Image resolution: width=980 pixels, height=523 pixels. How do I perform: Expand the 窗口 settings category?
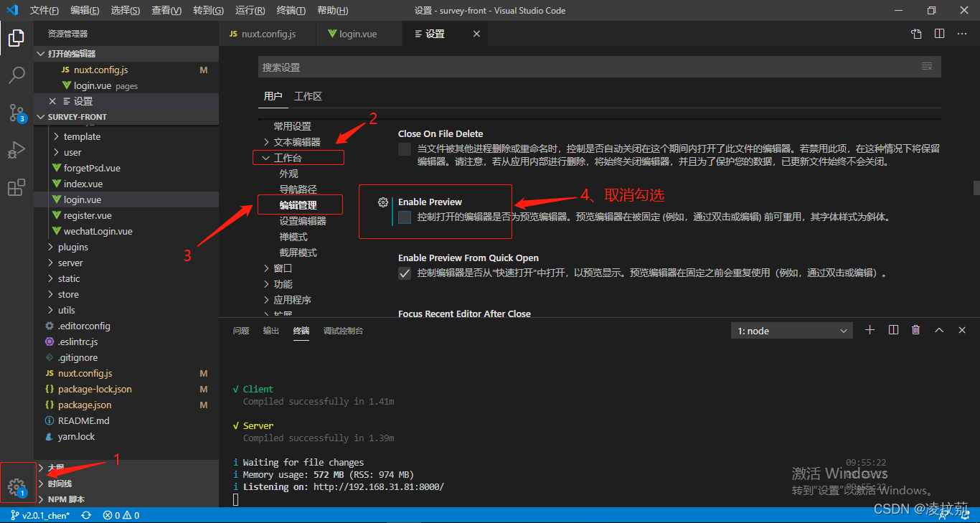(283, 268)
